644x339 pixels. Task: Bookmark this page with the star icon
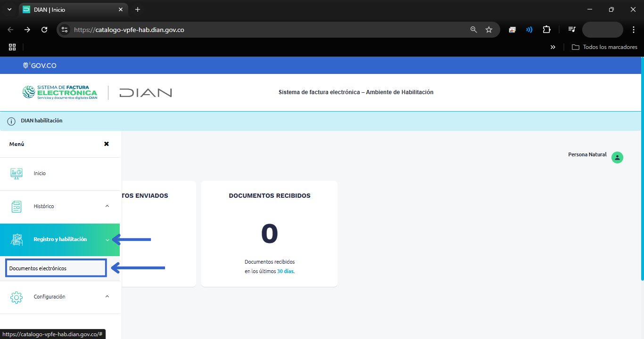[489, 30]
